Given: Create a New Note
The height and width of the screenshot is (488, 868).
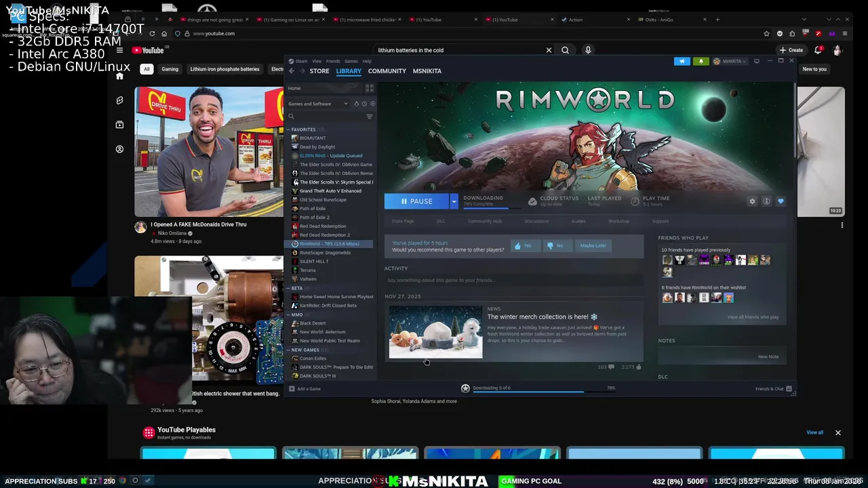Looking at the screenshot, I should [x=768, y=357].
